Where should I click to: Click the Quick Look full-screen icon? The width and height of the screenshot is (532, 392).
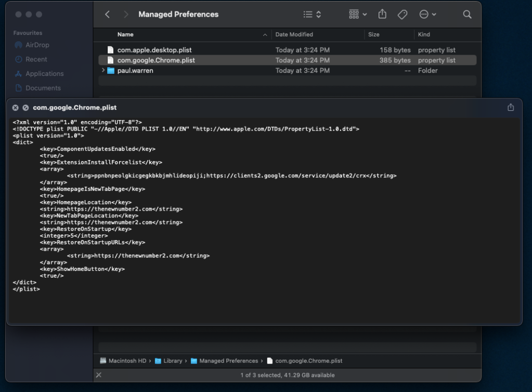25,108
